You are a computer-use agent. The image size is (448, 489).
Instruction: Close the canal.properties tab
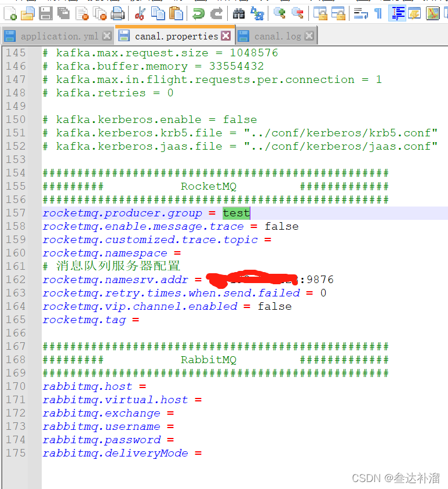(226, 36)
